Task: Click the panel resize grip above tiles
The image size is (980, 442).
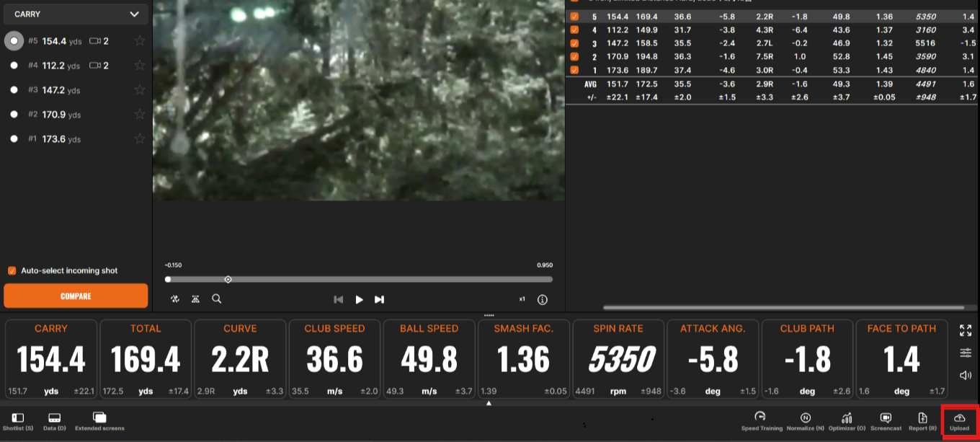Action: [489, 315]
